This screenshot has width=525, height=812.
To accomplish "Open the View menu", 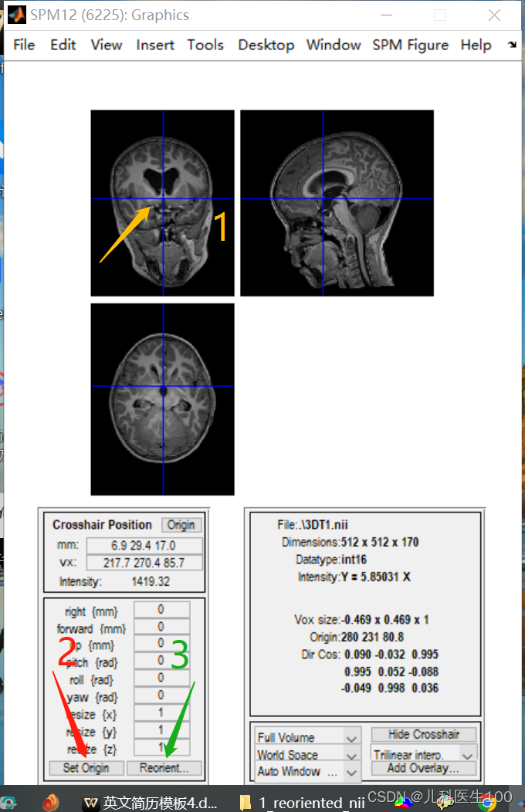I will coord(106,45).
